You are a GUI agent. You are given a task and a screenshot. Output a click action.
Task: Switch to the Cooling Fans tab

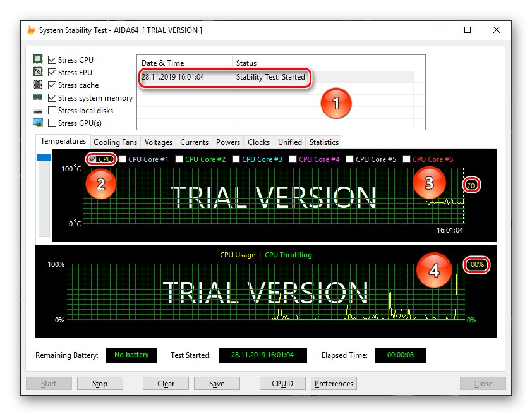point(116,142)
